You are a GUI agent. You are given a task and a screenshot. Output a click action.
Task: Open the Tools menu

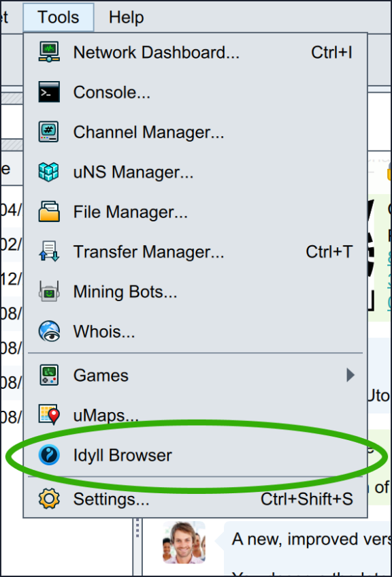pos(58,17)
